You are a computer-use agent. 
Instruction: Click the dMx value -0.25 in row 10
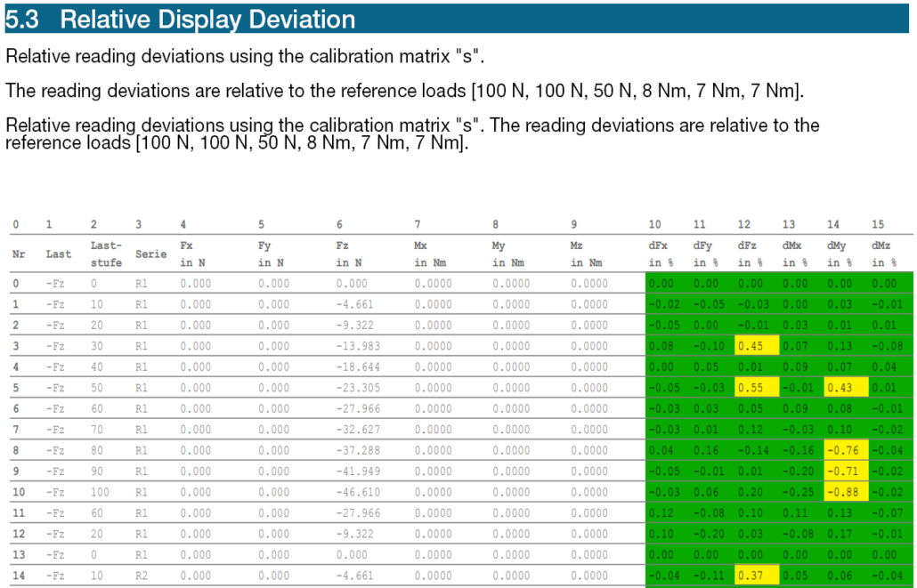[x=799, y=492]
